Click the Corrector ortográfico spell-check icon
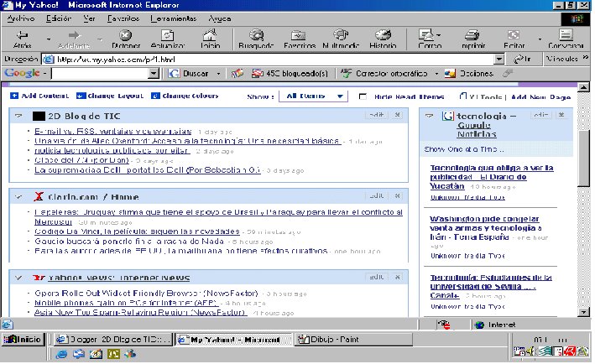 pos(346,74)
